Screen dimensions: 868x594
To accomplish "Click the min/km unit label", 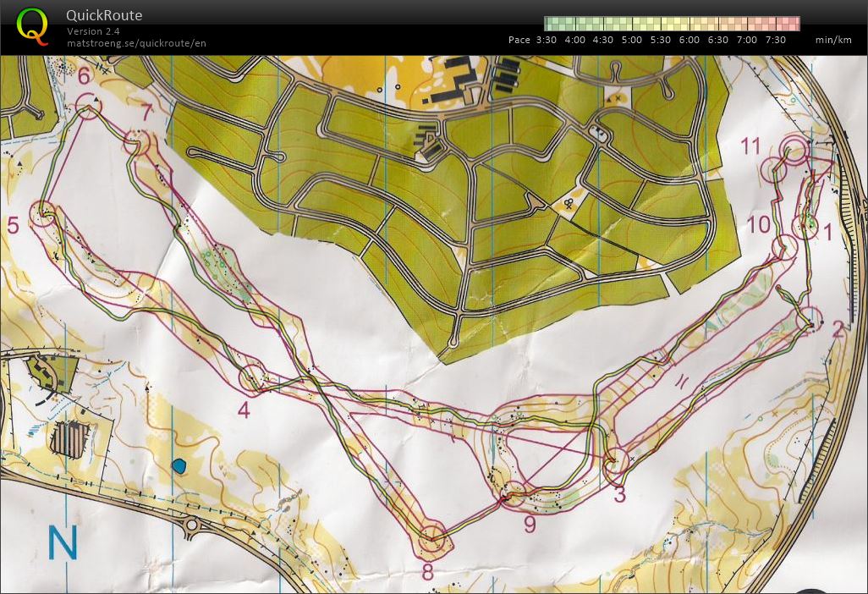I will point(832,40).
